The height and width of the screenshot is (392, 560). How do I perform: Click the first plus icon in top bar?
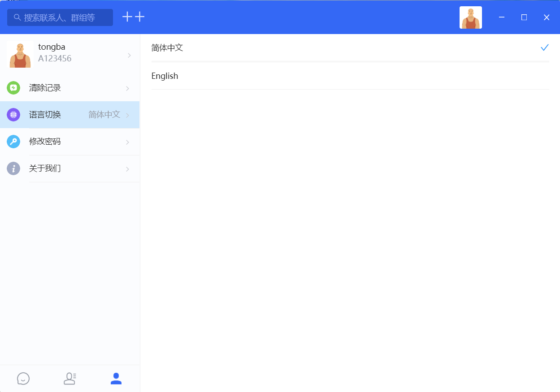pos(127,17)
